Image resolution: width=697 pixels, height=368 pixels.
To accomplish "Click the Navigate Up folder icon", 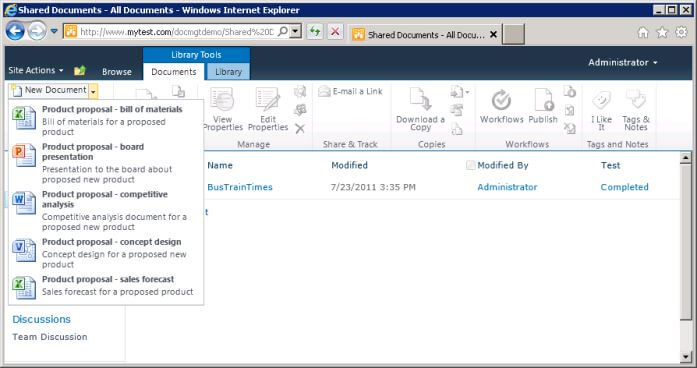I will 80,70.
